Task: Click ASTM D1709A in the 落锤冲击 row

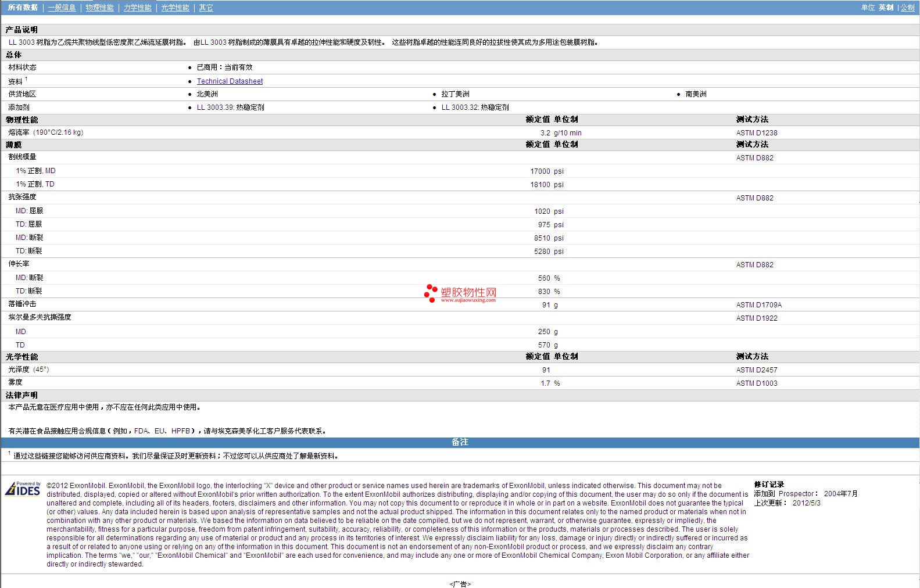Action: (758, 305)
